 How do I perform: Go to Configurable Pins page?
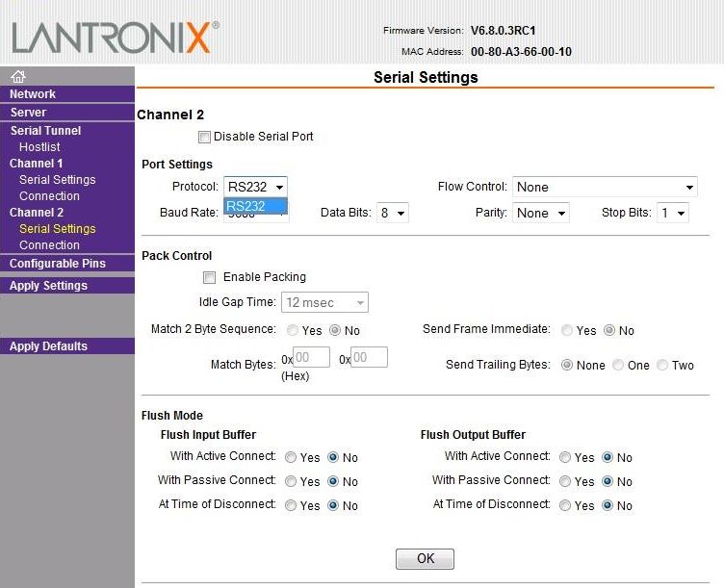58,264
